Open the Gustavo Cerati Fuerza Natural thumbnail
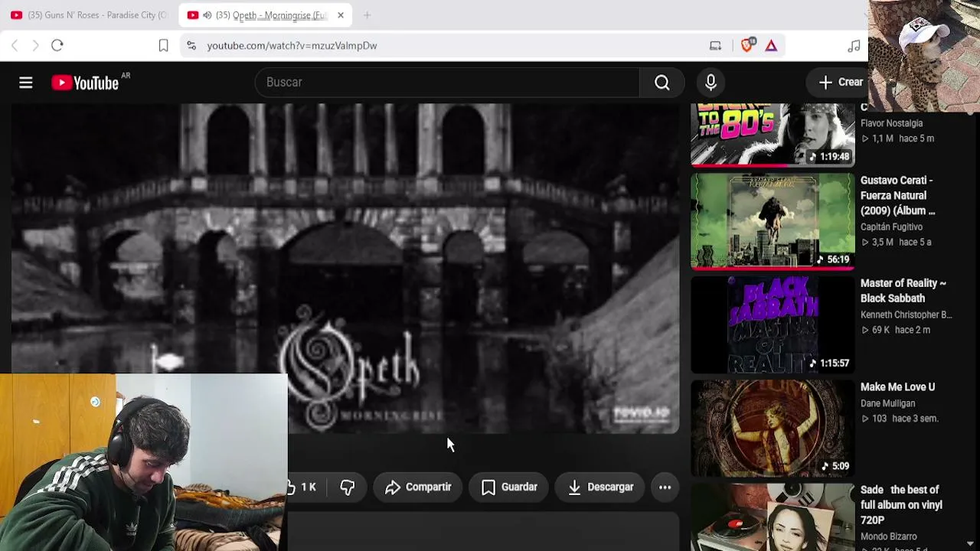Screen dimensions: 980x551 tap(773, 221)
